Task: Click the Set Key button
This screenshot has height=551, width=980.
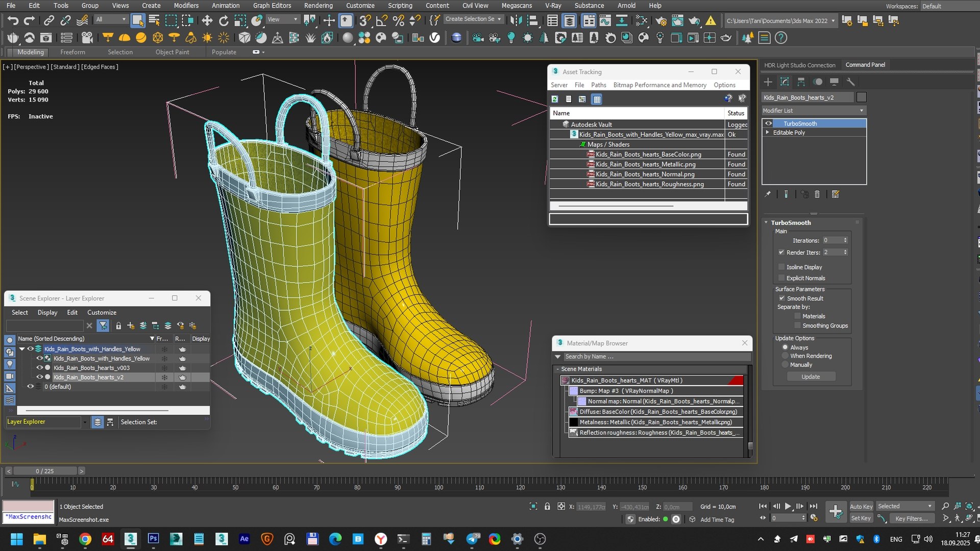Action: point(861,518)
